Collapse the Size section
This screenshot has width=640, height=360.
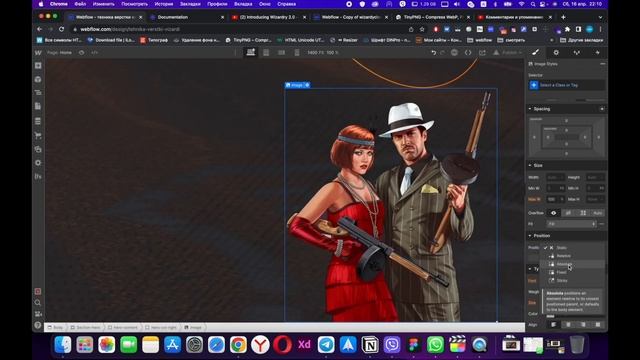click(x=530, y=165)
